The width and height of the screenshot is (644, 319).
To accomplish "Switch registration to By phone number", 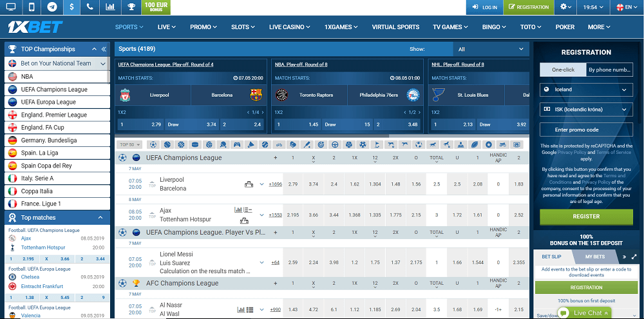I will click(609, 70).
